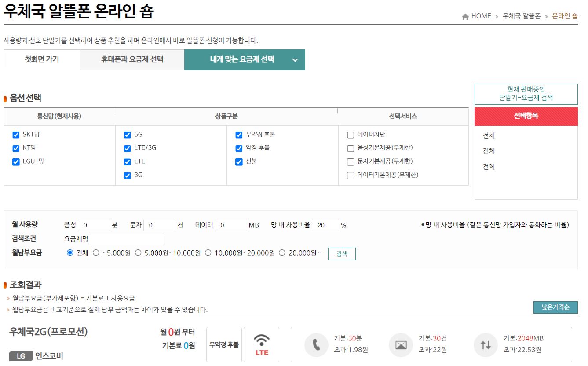This screenshot has width=588, height=366.
Task: Click the envelope message icon in result card
Action: pyautogui.click(x=401, y=344)
